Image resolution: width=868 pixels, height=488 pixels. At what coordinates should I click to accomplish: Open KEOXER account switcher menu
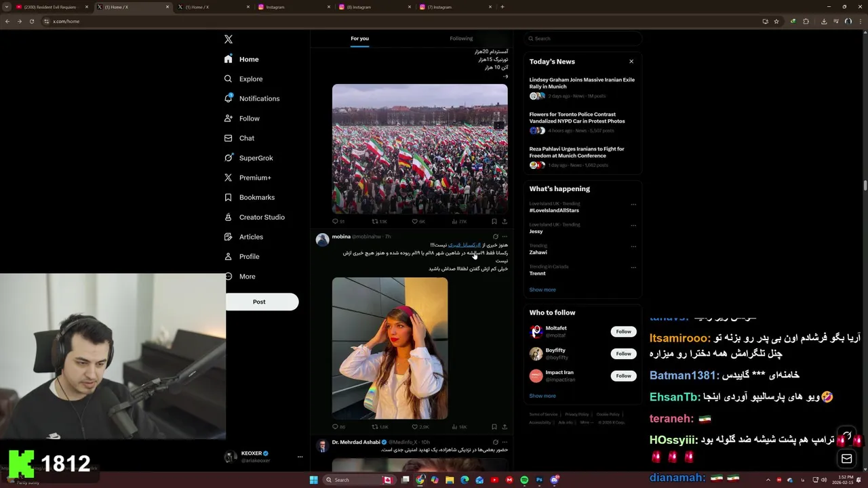[300, 457]
